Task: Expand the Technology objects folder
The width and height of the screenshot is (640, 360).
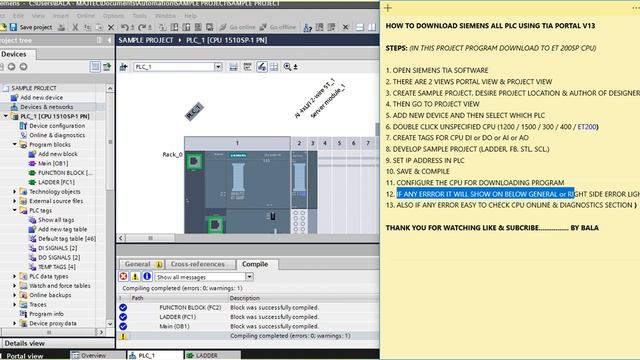Action: pyautogui.click(x=15, y=191)
